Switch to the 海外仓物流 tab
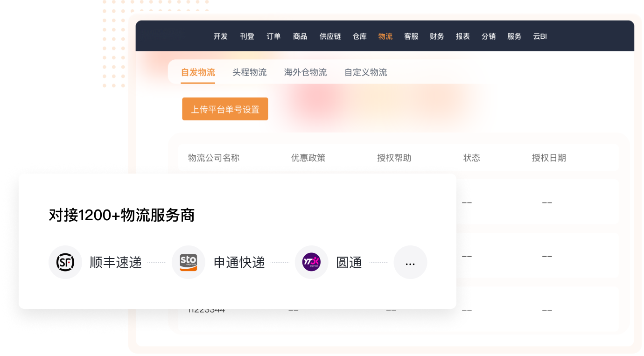Image resolution: width=644 pixels, height=356 pixels. pyautogui.click(x=305, y=72)
